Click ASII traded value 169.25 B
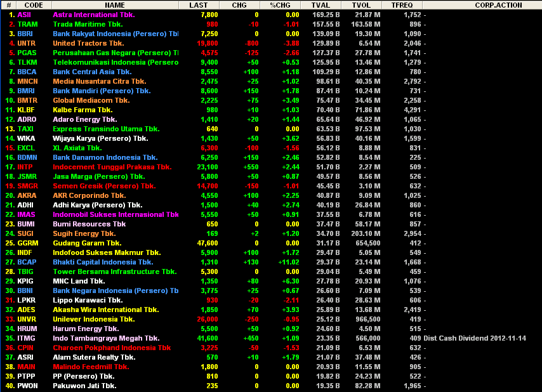This screenshot has height=392, width=542. coord(326,15)
